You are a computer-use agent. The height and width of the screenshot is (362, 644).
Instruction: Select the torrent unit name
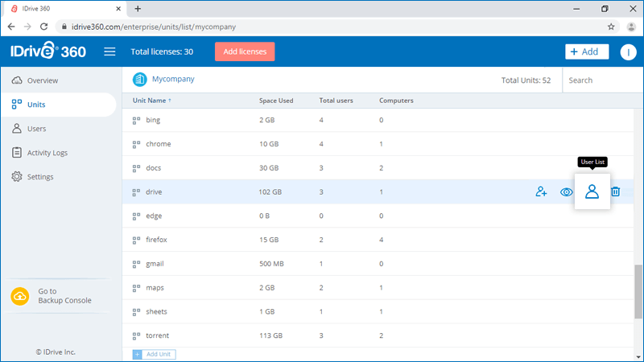(x=157, y=335)
